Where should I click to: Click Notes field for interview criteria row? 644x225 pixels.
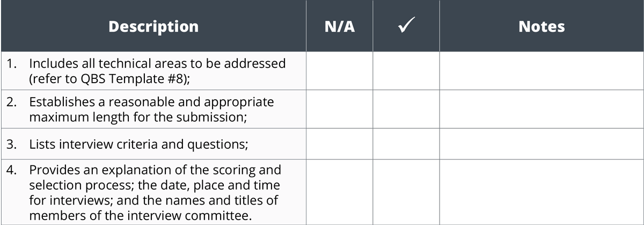(x=542, y=144)
